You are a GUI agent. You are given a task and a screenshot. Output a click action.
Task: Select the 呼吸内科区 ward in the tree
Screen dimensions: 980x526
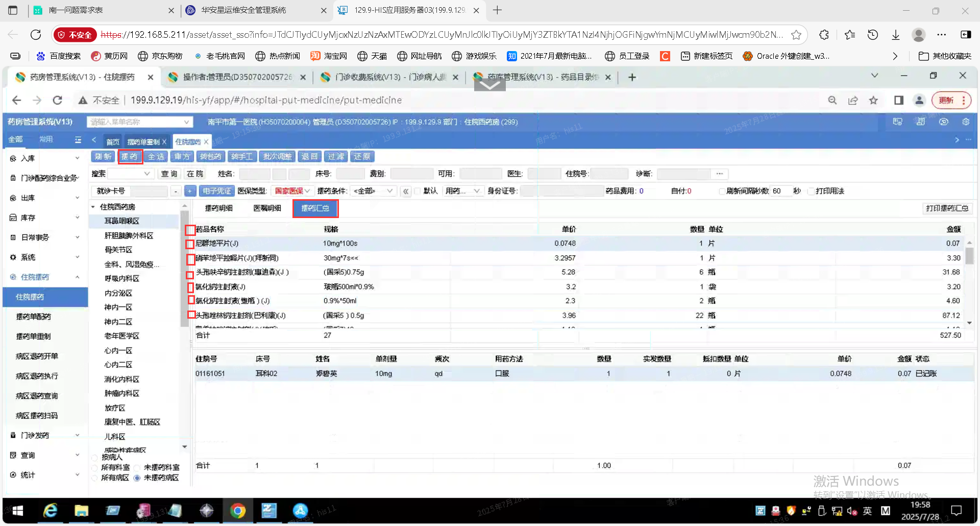click(x=121, y=278)
